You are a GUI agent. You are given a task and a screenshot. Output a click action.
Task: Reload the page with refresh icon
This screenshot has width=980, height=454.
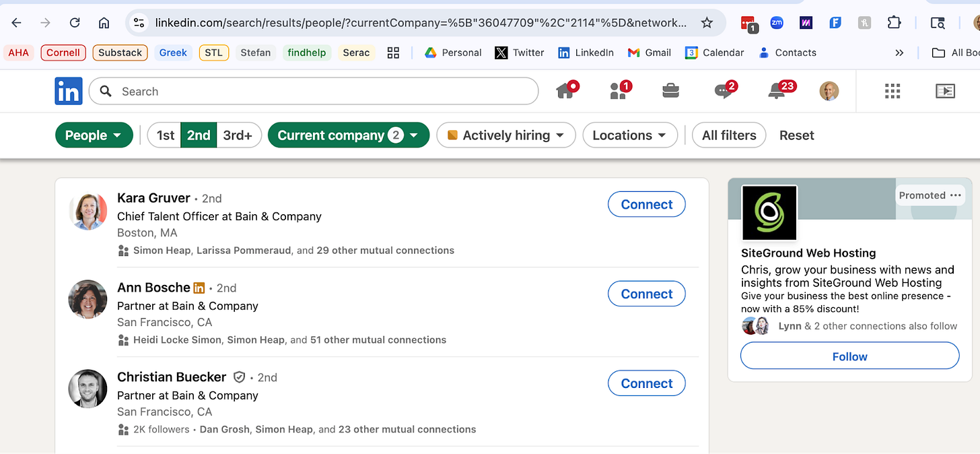click(x=75, y=23)
